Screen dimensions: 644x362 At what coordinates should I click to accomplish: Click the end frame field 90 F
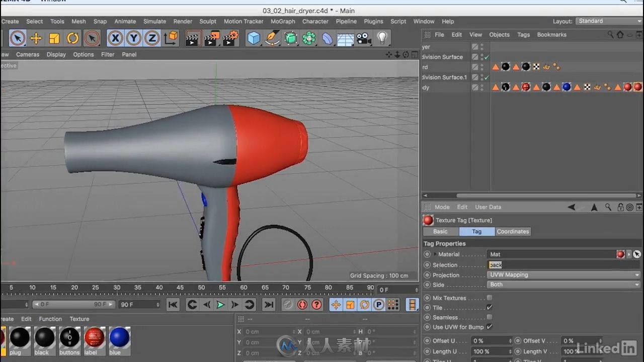[139, 304]
